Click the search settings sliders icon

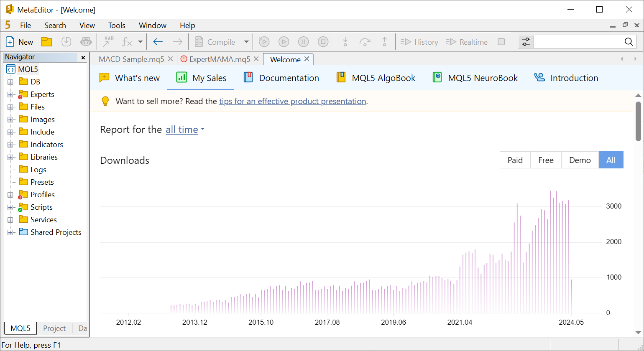[526, 42]
